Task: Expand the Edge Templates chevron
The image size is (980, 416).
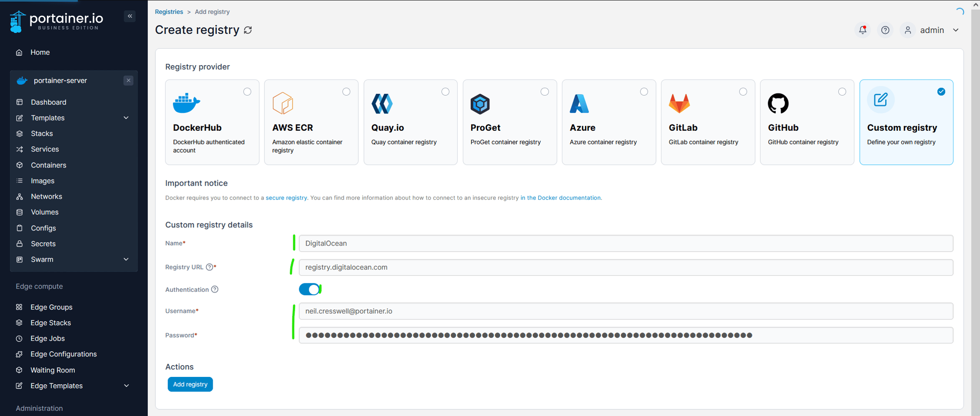Action: (x=126, y=386)
